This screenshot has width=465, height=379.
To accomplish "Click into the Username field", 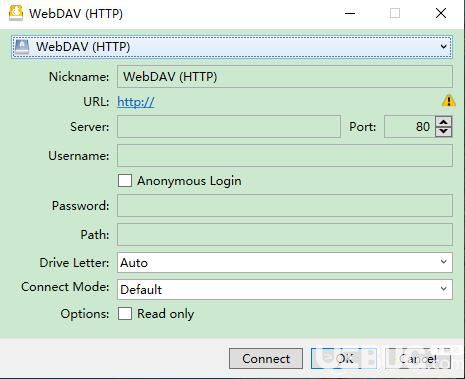I will coord(285,155).
